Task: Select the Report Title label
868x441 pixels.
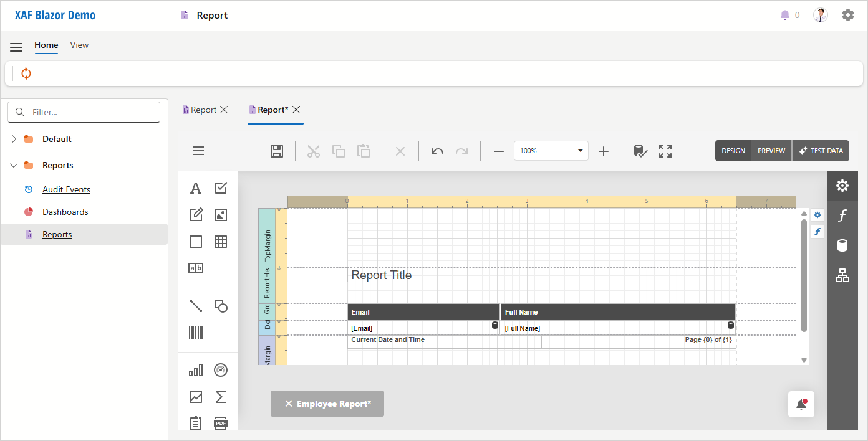Action: 542,275
